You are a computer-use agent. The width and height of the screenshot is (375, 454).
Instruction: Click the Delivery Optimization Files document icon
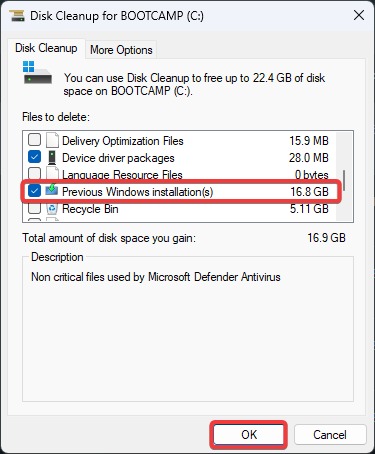pos(52,140)
